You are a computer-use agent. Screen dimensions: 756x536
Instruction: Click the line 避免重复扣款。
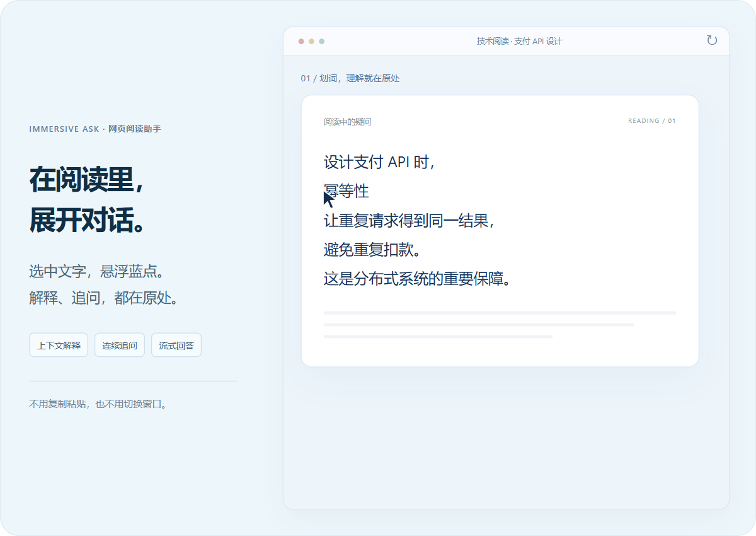pos(372,250)
